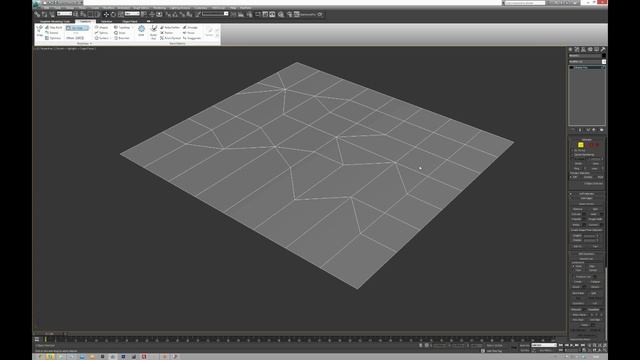Expand the Soft Selection rollout
This screenshot has height=360, width=640.
pos(587,194)
